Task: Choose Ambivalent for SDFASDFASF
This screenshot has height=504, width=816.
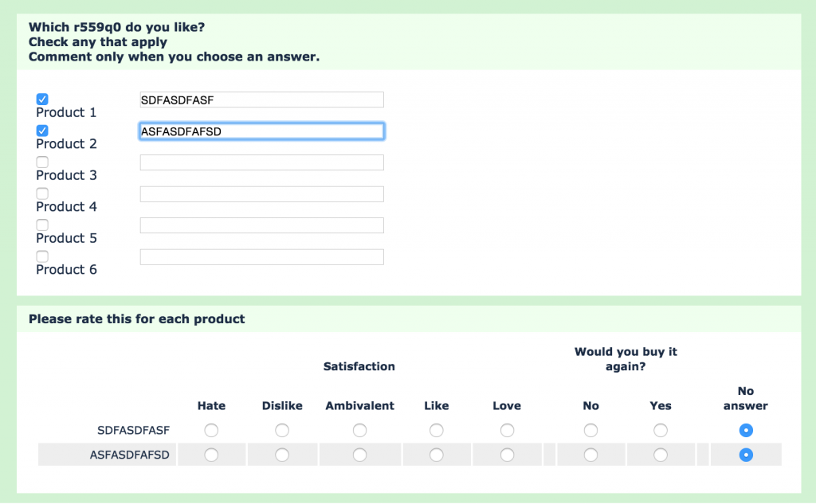Action: pos(359,431)
